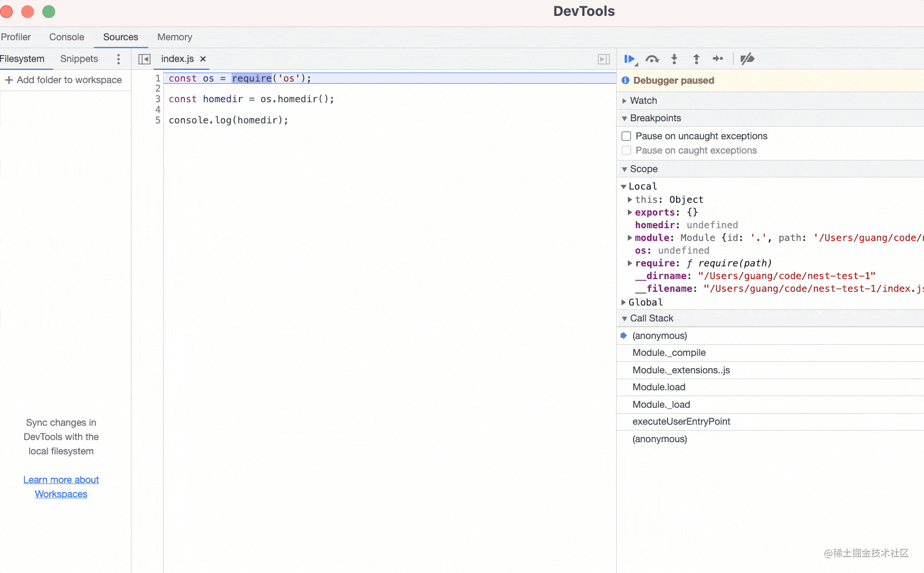Image resolution: width=924 pixels, height=573 pixels.
Task: Select Module._compile call stack frame
Action: [669, 353]
